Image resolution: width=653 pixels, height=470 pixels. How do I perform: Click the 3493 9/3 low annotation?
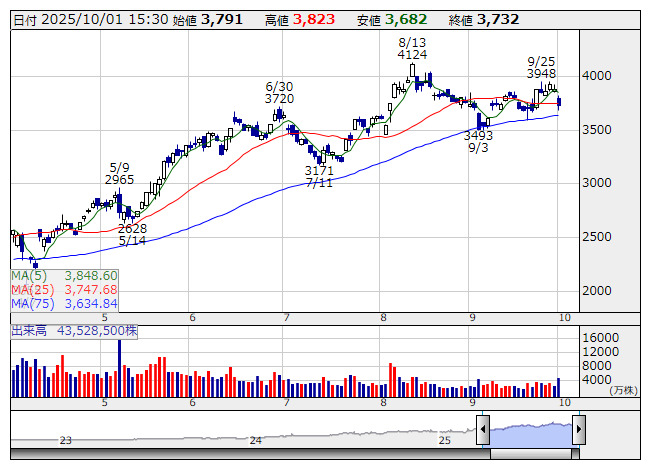(x=478, y=142)
